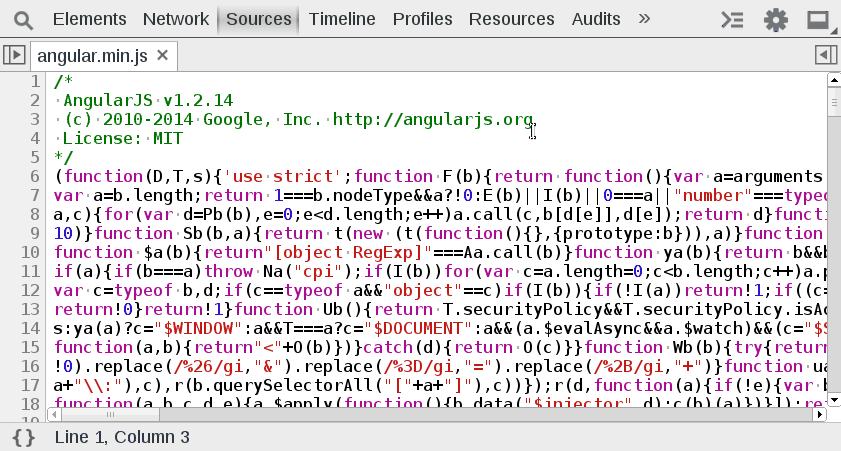This screenshot has width=841, height=451.
Task: Switch to the Elements panel
Action: pyautogui.click(x=89, y=19)
